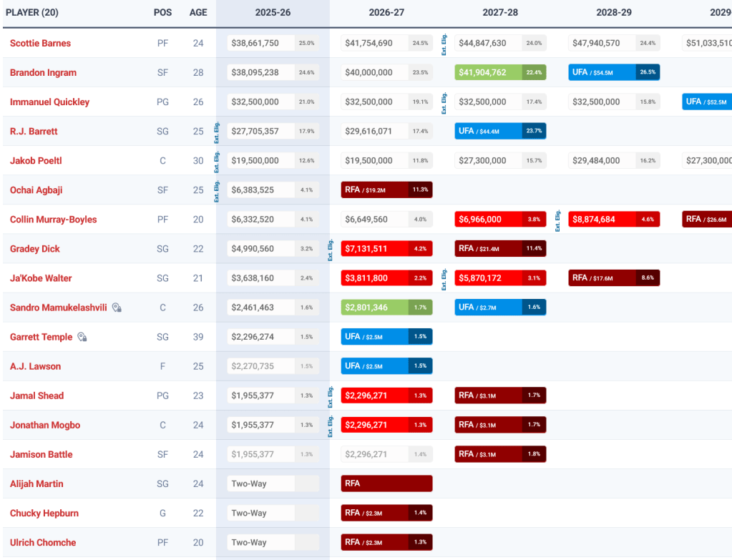Open Collin Murray-Boyles player link

pos(53,219)
